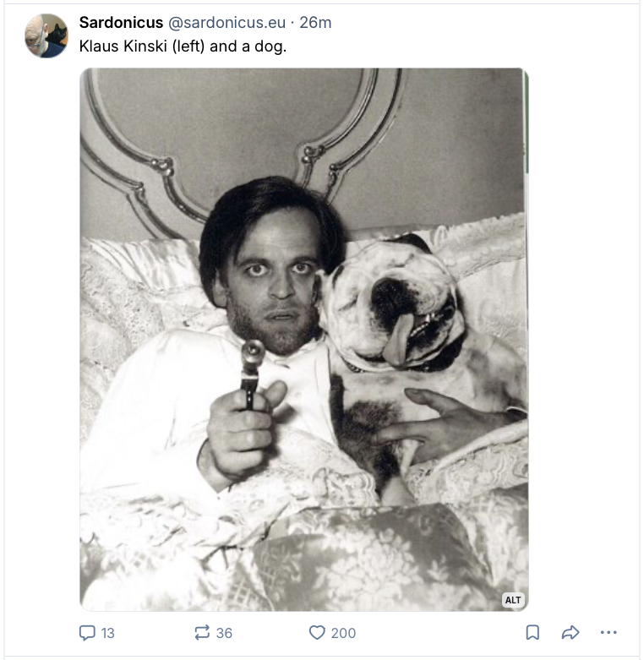Click the like count 200

tap(343, 633)
